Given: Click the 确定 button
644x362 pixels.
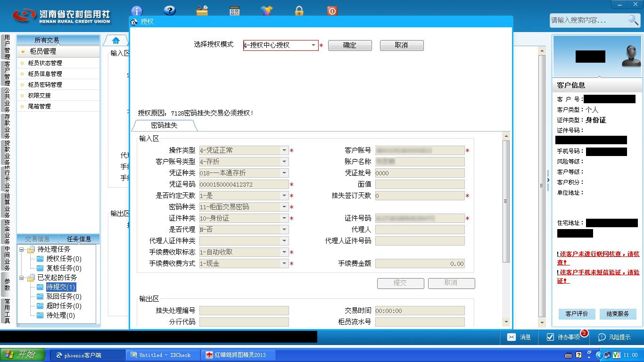Looking at the screenshot, I should click(x=350, y=45).
